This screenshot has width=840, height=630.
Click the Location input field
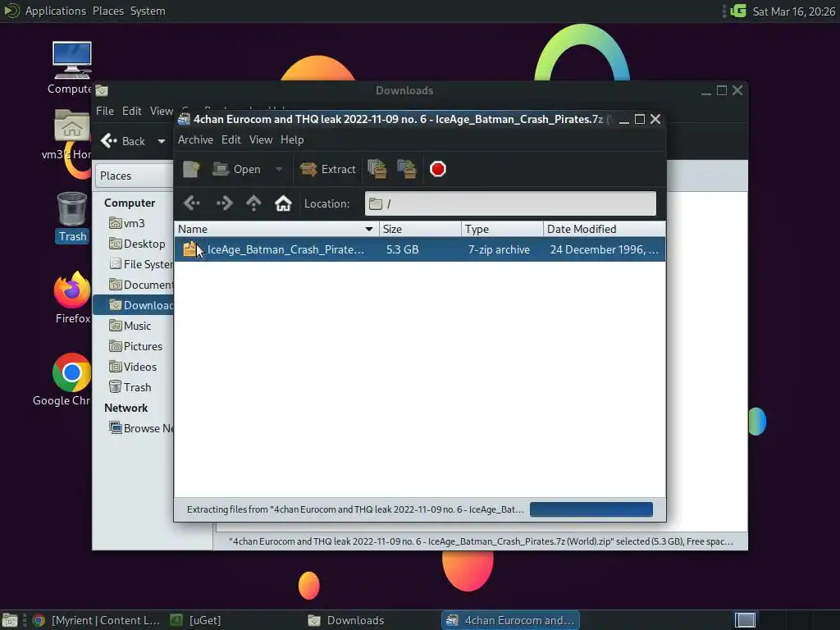tap(510, 203)
